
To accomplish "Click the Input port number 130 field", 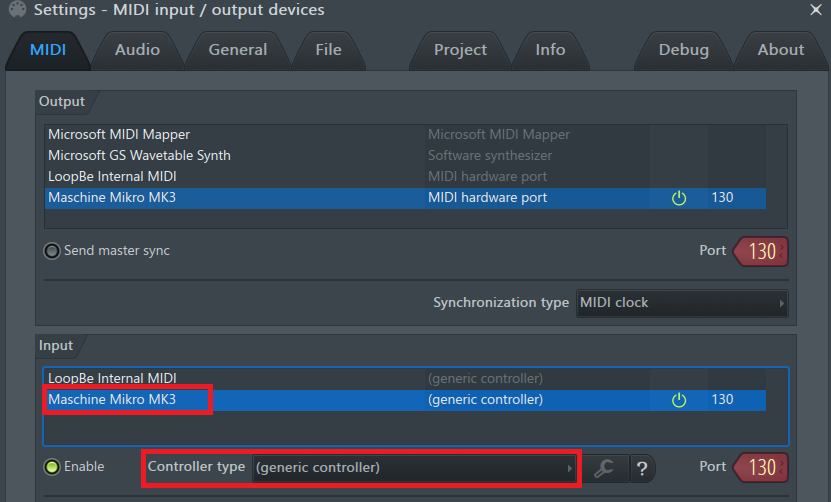I will pyautogui.click(x=762, y=467).
